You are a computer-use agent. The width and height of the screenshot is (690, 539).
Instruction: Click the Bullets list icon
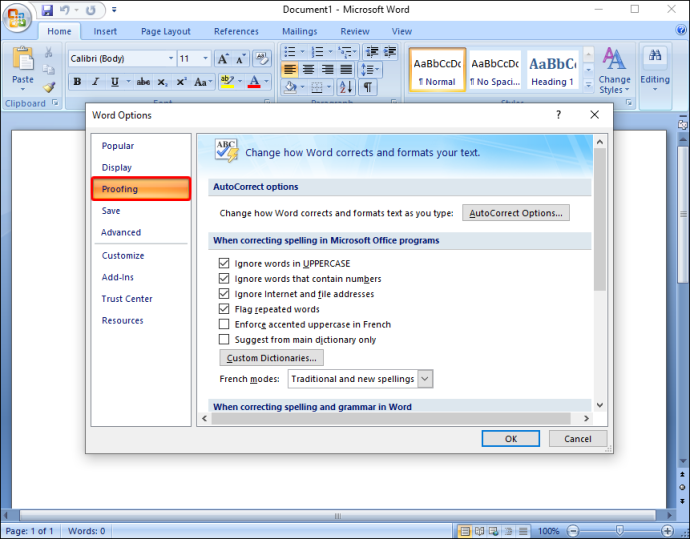click(290, 52)
